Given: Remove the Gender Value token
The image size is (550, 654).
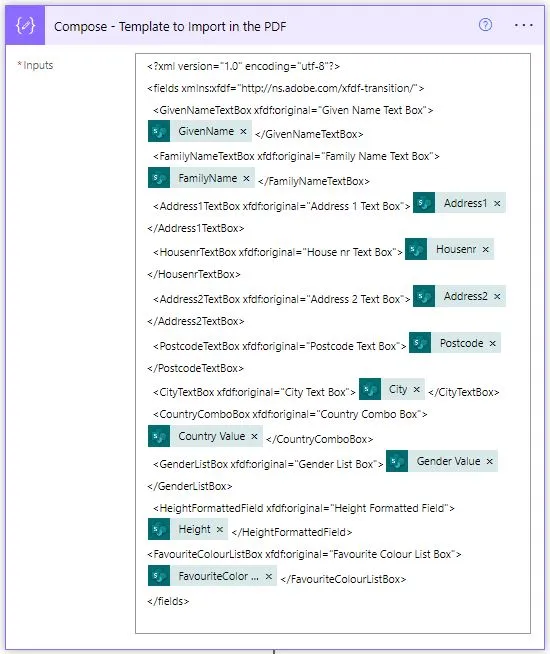Looking at the screenshot, I should coord(490,461).
